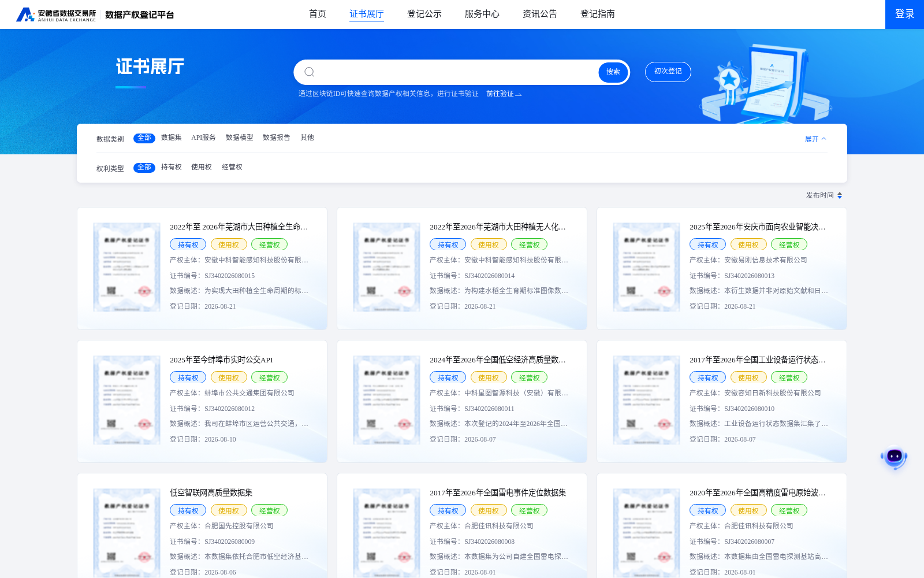Open title 2025年至2026年安庆市面向农业智能决…
The image size is (924, 578).
[758, 227]
